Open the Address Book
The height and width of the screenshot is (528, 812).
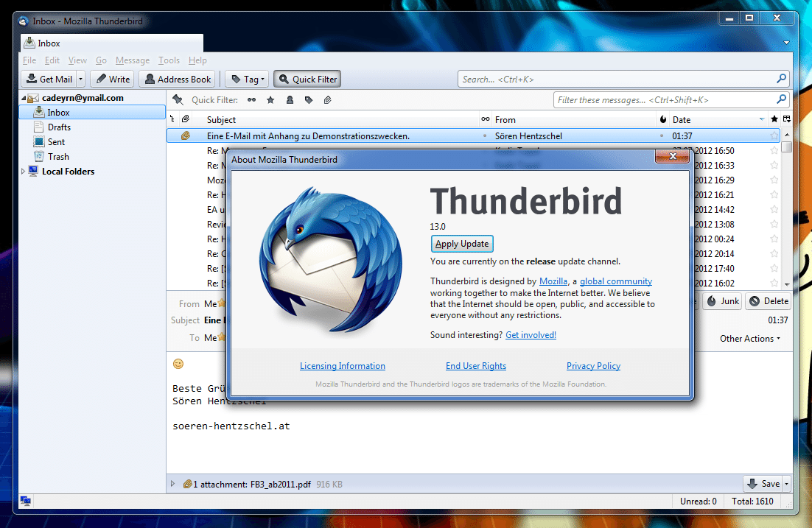(x=178, y=80)
